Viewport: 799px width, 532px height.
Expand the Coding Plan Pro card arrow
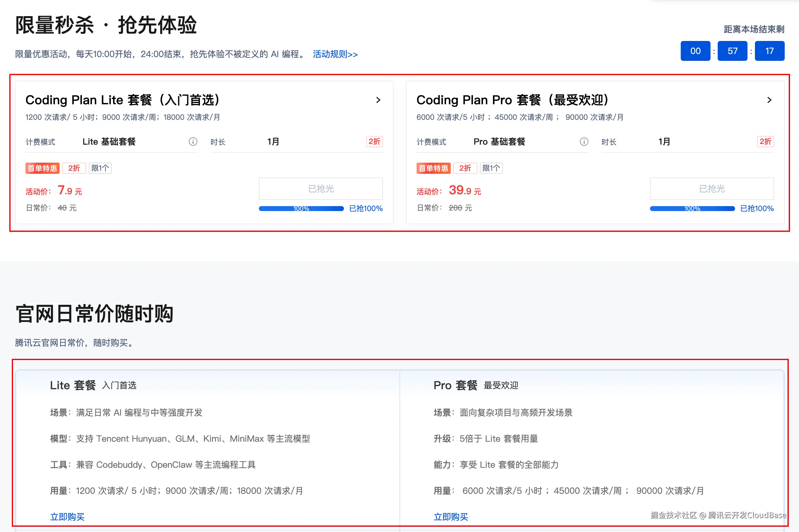coord(769,100)
